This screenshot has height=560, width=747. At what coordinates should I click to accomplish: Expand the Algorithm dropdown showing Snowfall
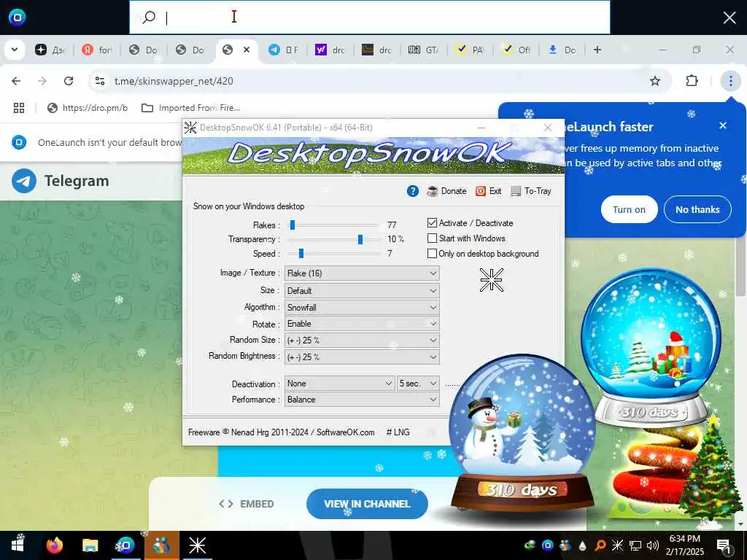point(362,307)
